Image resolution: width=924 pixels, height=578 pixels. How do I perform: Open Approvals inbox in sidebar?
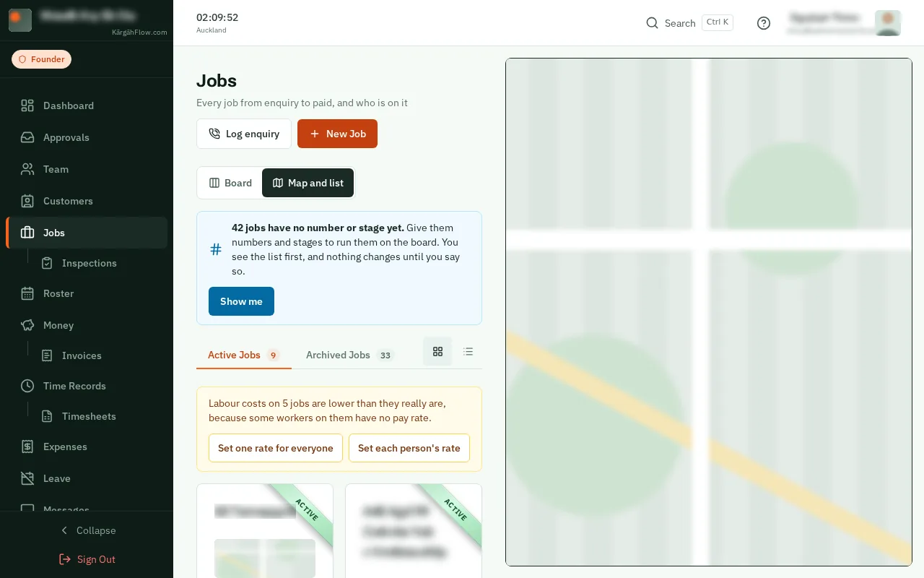[x=87, y=137]
